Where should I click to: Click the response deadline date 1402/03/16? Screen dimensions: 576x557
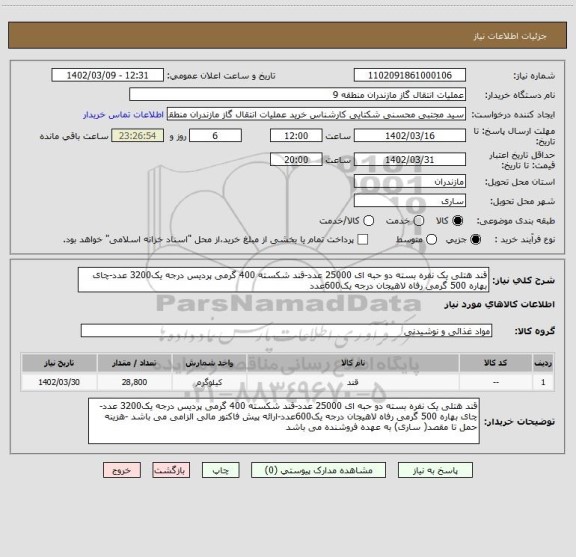[410, 136]
